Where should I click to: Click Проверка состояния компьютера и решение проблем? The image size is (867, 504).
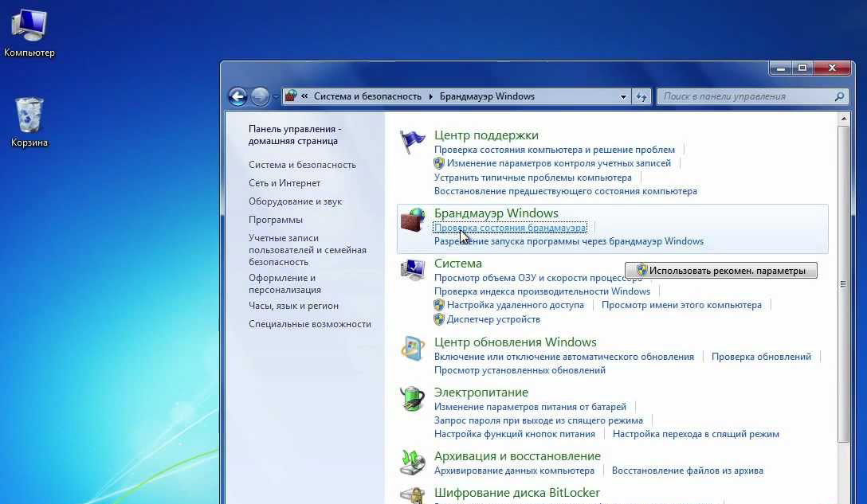coord(555,150)
